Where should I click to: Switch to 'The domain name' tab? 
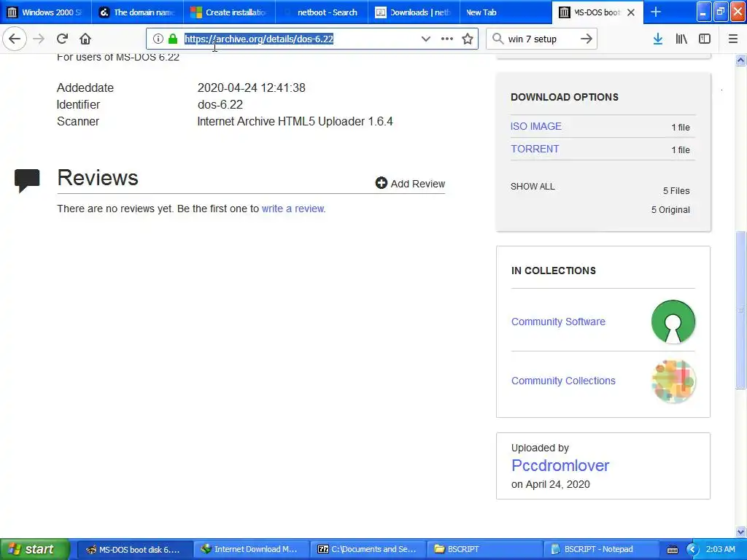click(x=138, y=12)
